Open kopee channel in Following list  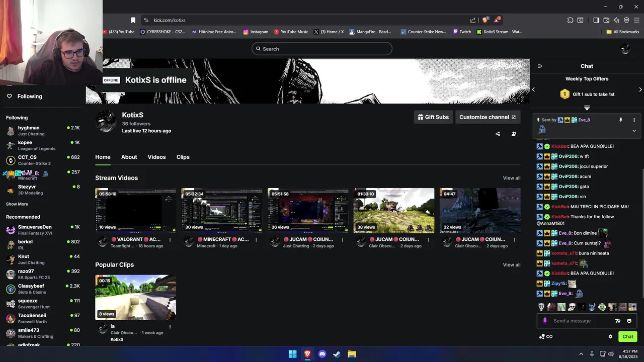(43, 145)
